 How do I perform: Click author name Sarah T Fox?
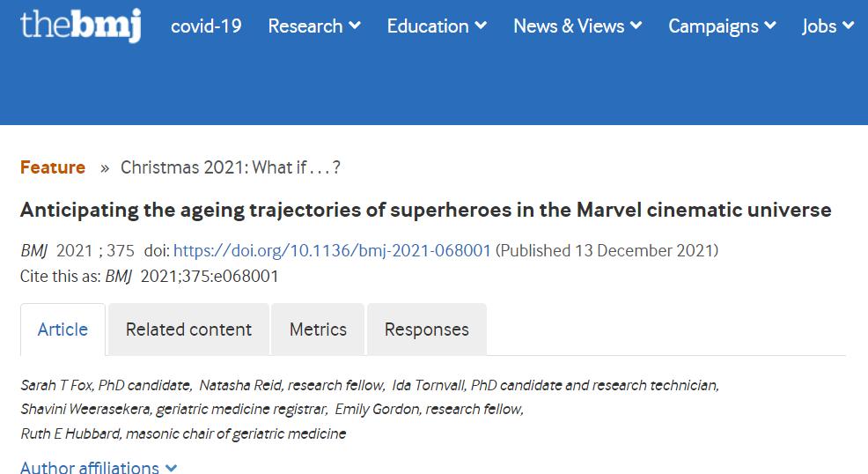coord(56,385)
